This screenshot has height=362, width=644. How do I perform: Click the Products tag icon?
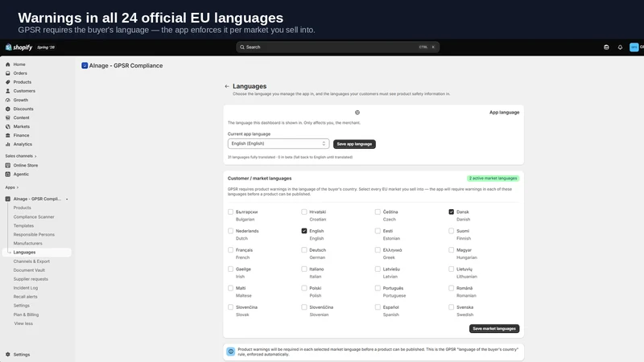click(x=8, y=82)
